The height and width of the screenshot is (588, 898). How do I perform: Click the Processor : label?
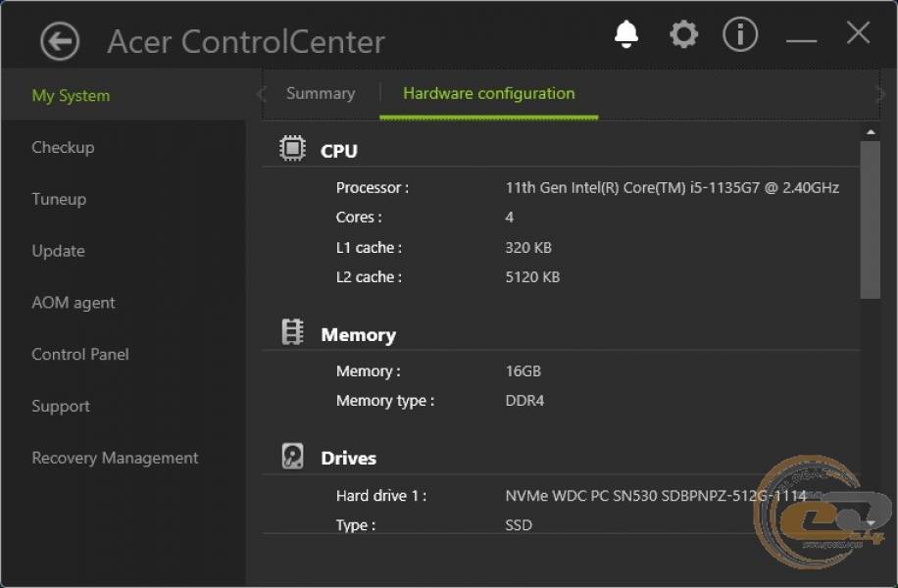373,188
